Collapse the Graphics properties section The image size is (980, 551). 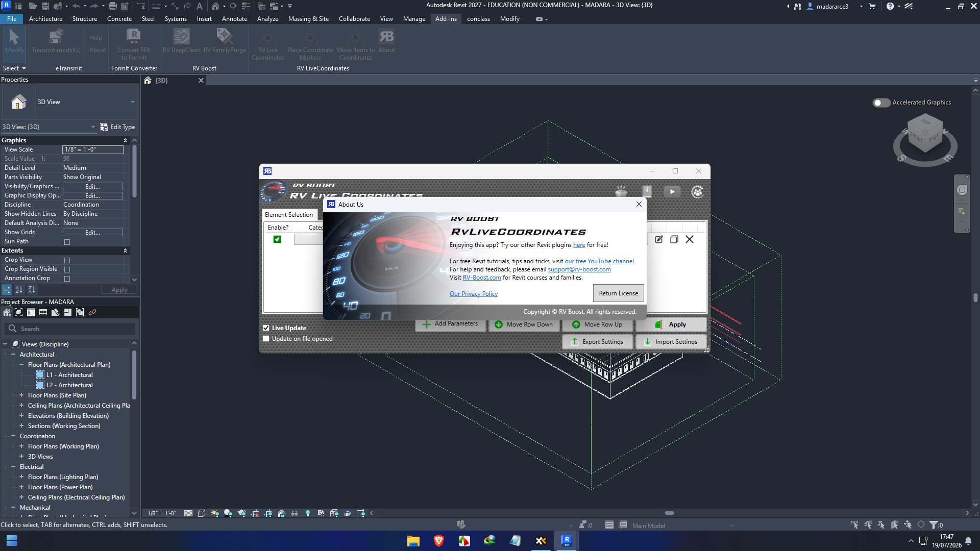[x=125, y=140]
